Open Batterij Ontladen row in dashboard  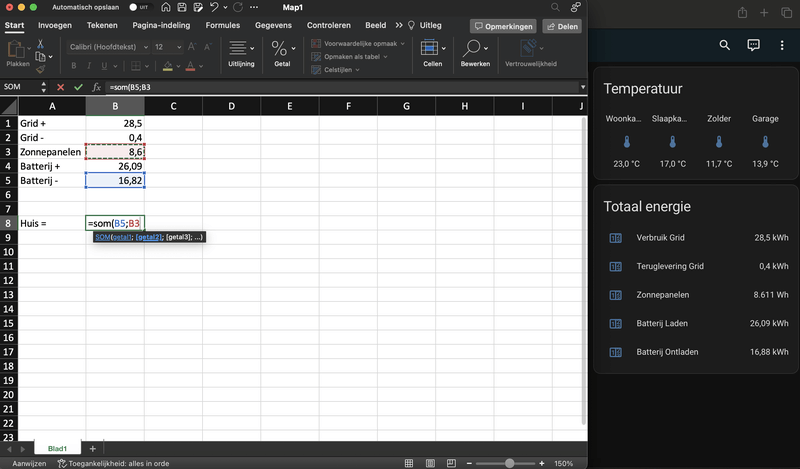(697, 352)
